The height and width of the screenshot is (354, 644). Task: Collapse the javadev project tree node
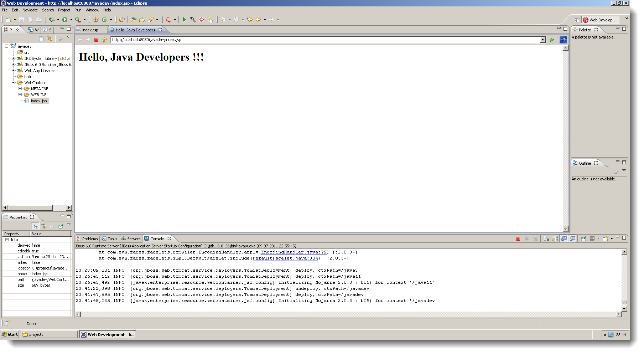[x=6, y=46]
